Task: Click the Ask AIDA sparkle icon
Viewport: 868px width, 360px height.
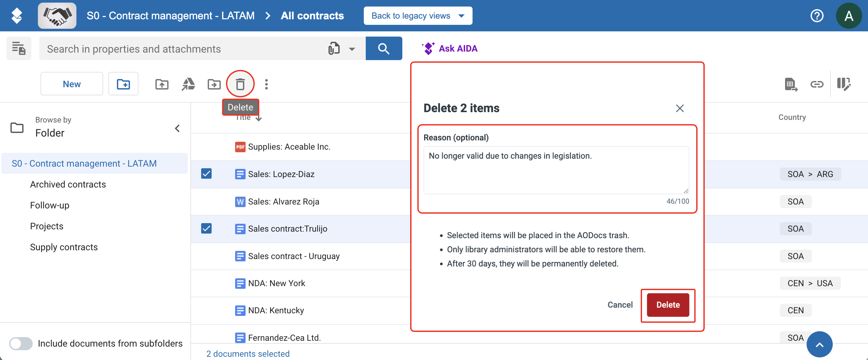Action: pos(428,48)
